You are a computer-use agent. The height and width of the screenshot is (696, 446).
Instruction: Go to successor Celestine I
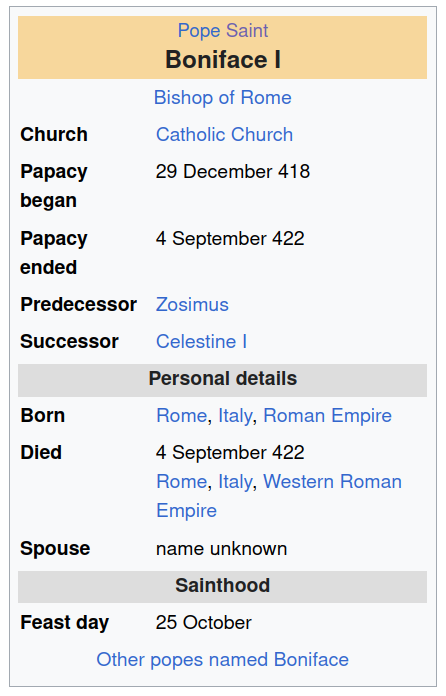[x=201, y=341]
